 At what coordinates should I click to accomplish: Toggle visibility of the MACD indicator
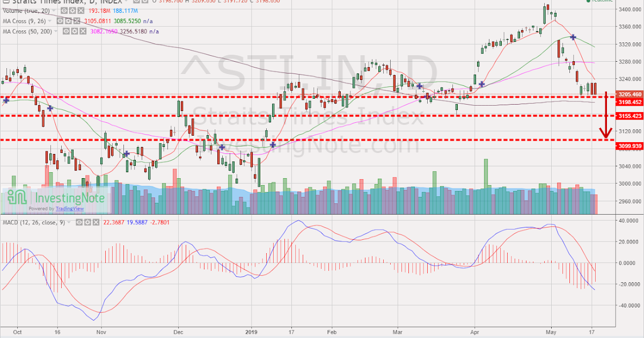pos(79,222)
